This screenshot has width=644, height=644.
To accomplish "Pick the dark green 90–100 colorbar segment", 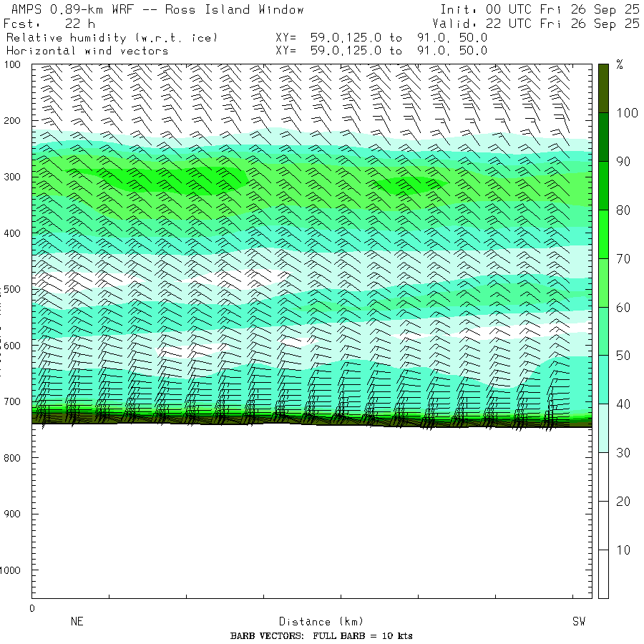I will tap(603, 137).
